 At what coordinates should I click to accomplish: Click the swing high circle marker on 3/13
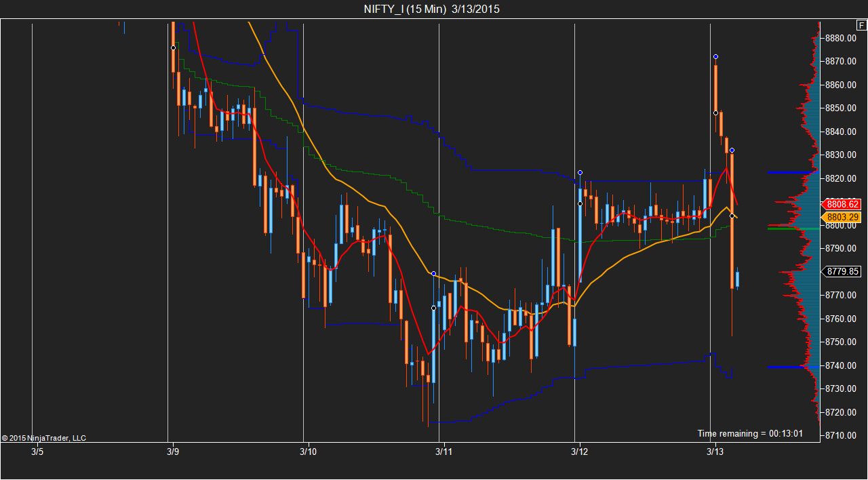tap(715, 56)
